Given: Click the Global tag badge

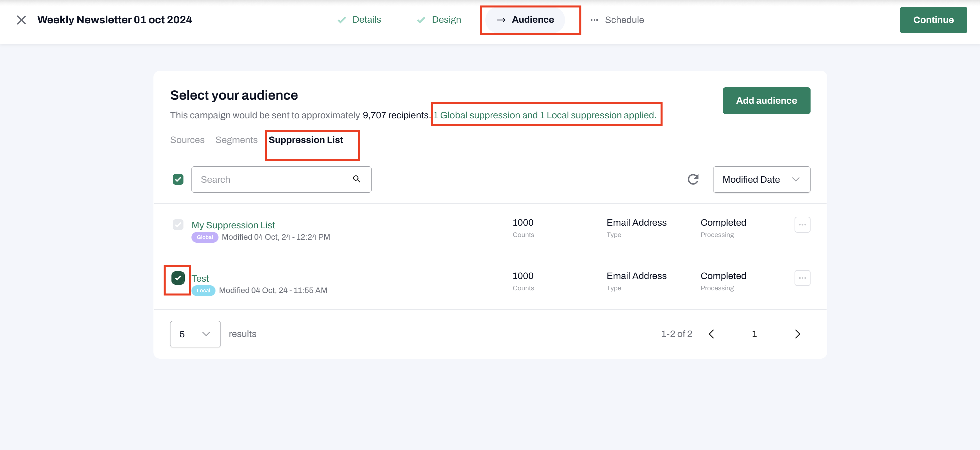Looking at the screenshot, I should tap(205, 237).
